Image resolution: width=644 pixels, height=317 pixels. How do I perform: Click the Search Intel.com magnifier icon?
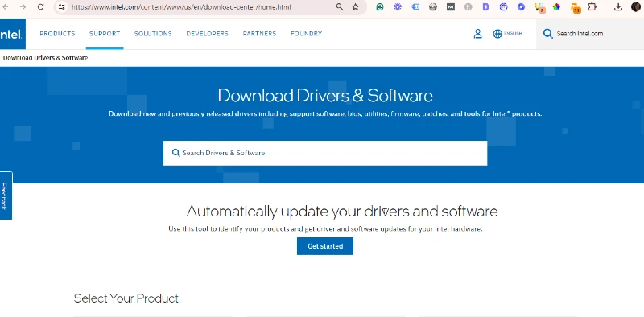tap(548, 34)
